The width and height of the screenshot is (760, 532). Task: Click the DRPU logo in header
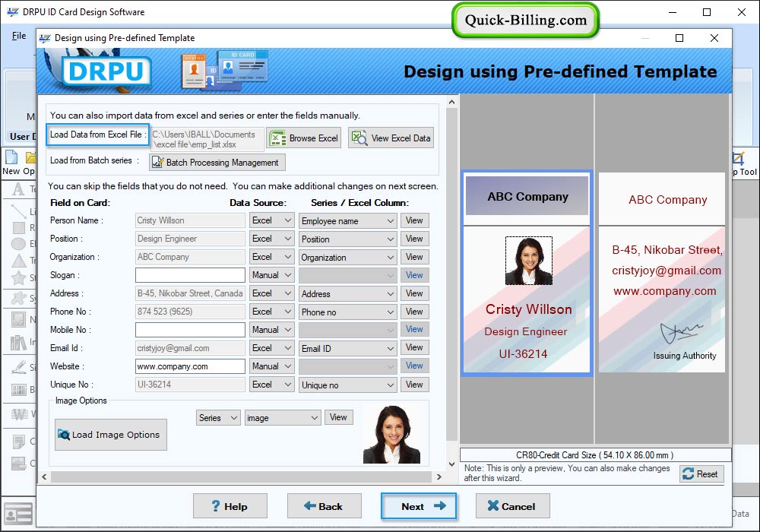(x=106, y=71)
